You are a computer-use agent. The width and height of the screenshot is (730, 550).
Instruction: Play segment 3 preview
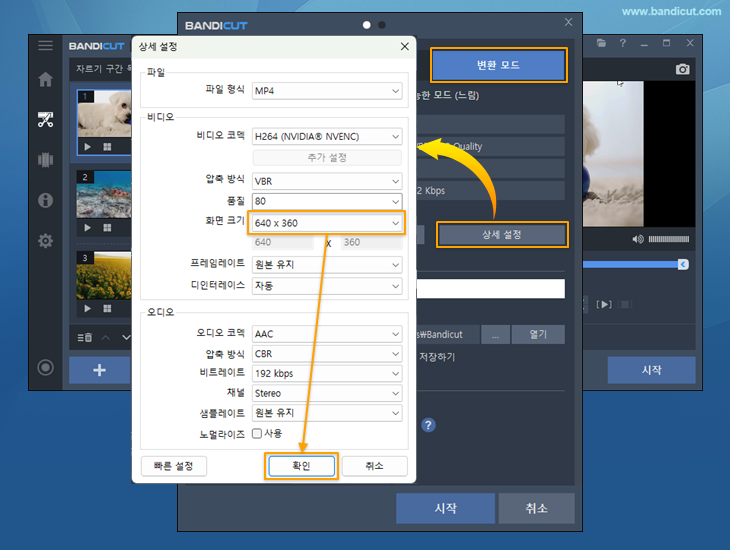[x=88, y=308]
